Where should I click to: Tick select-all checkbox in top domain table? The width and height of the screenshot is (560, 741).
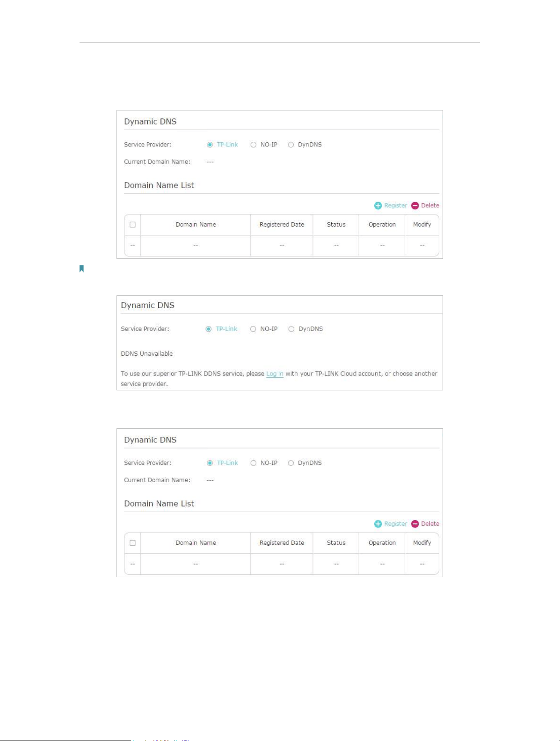(132, 225)
